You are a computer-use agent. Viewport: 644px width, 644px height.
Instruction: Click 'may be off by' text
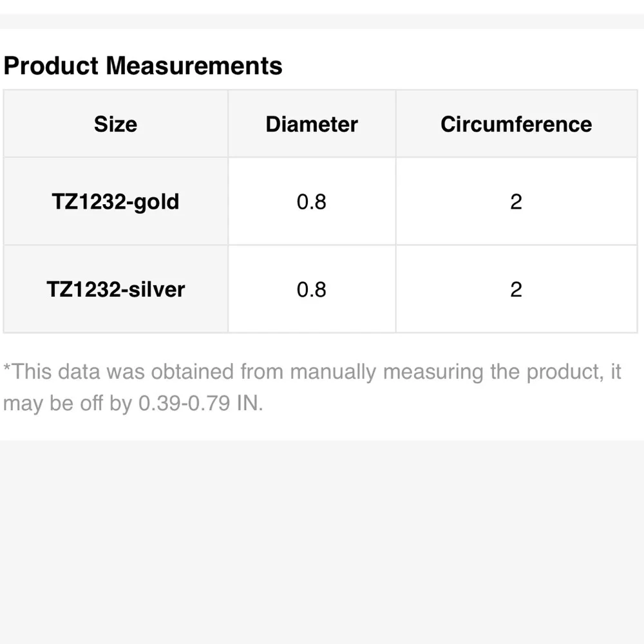[68, 404]
